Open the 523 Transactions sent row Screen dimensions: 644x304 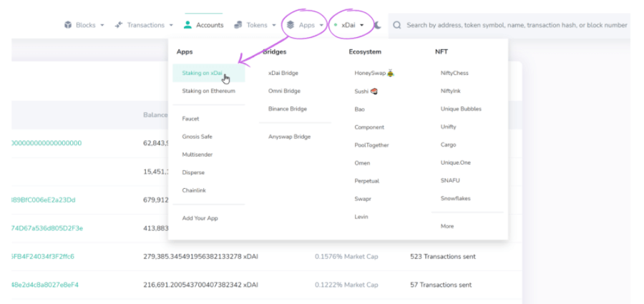coord(442,256)
